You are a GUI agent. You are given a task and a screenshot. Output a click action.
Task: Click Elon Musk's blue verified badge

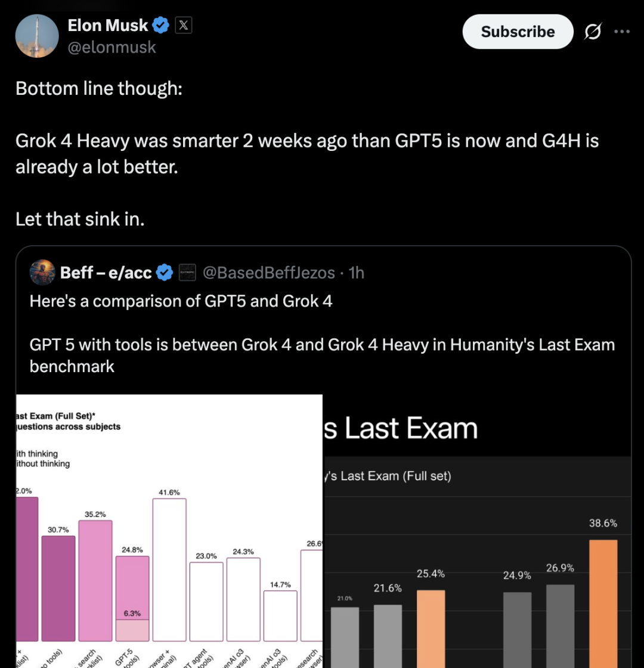pos(160,26)
